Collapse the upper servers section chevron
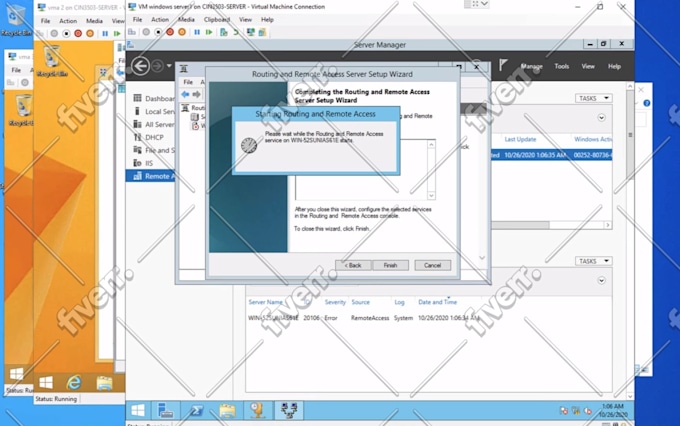 coord(601,118)
